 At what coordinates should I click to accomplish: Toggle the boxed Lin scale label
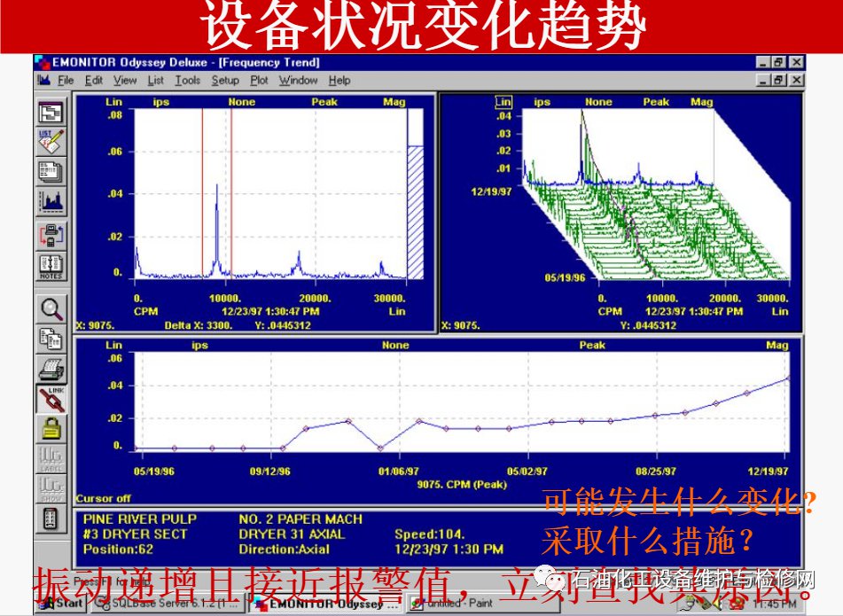click(503, 102)
